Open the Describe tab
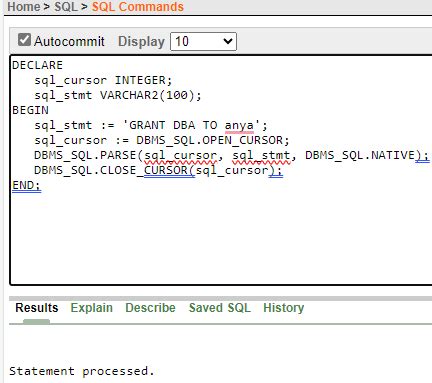This screenshot has height=383, width=432. click(150, 308)
